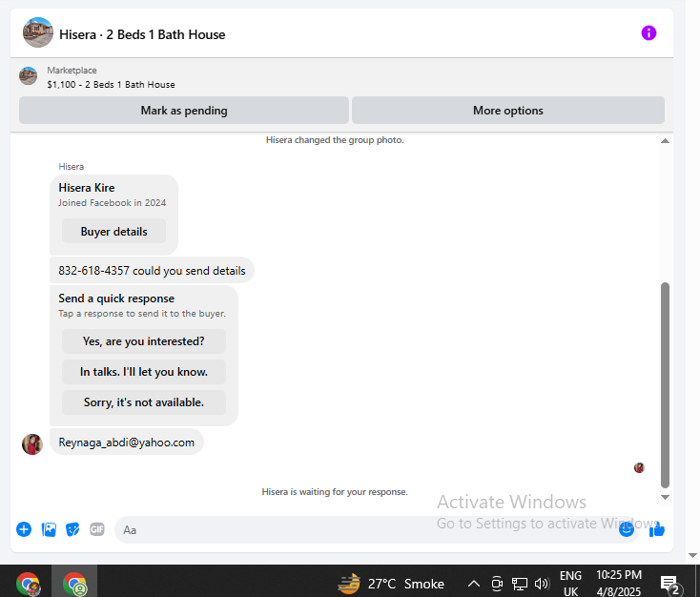Click 'Hisera Kire' name in buyer card
This screenshot has width=700, height=597.
87,188
